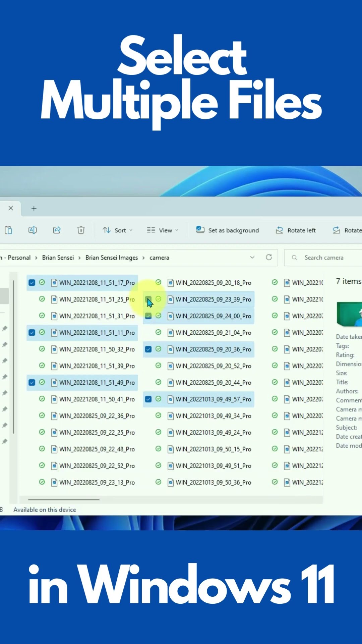Screen dimensions: 362x644
Task: Uncheck checkbox for WIN_20221208_11_51_49_Pro
Action: (x=32, y=383)
